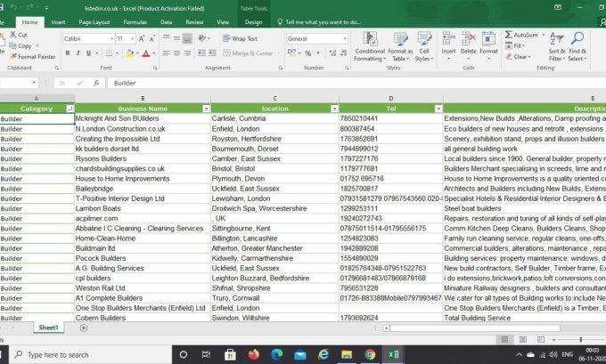Viewport: 606px width, 364px height.
Task: Click the Format cells icon
Action: (x=488, y=39)
